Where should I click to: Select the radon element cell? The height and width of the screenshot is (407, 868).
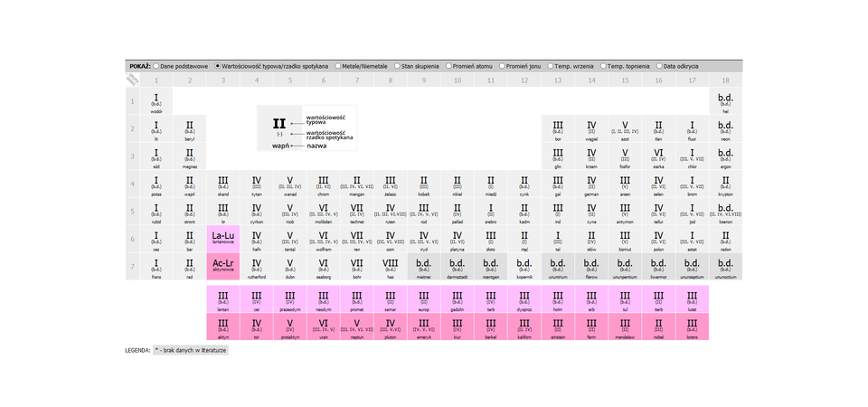[725, 239]
